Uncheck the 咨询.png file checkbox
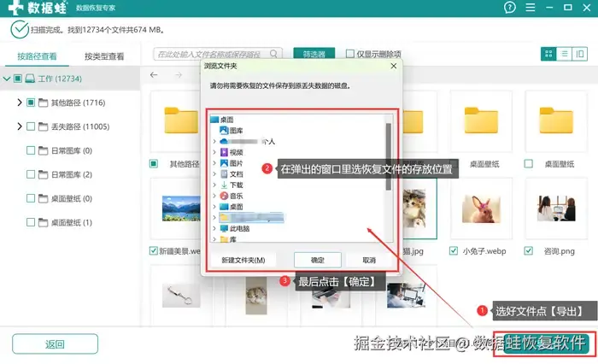The width and height of the screenshot is (598, 364). [x=528, y=250]
